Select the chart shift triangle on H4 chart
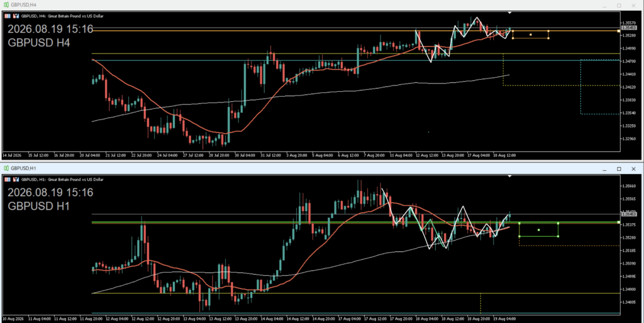Viewport: 644px width, 323px height. point(509,13)
